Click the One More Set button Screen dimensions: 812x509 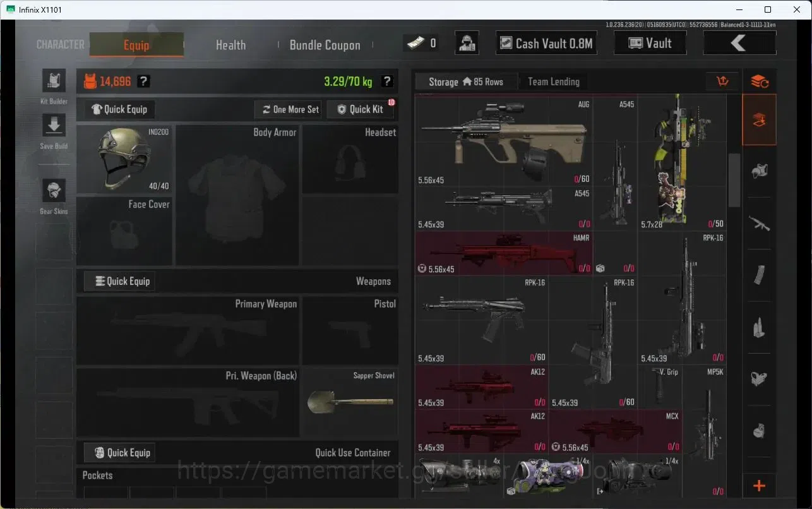[289, 109]
